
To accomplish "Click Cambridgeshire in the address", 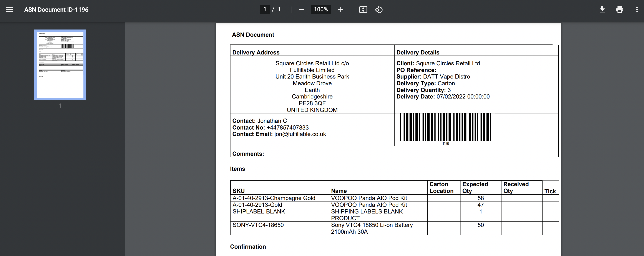I will [312, 97].
